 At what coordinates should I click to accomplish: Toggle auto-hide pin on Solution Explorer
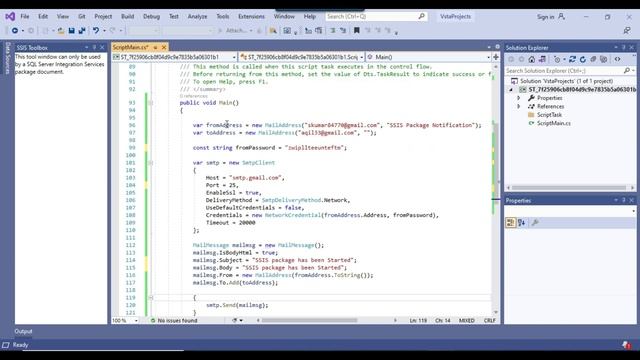[x=623, y=48]
